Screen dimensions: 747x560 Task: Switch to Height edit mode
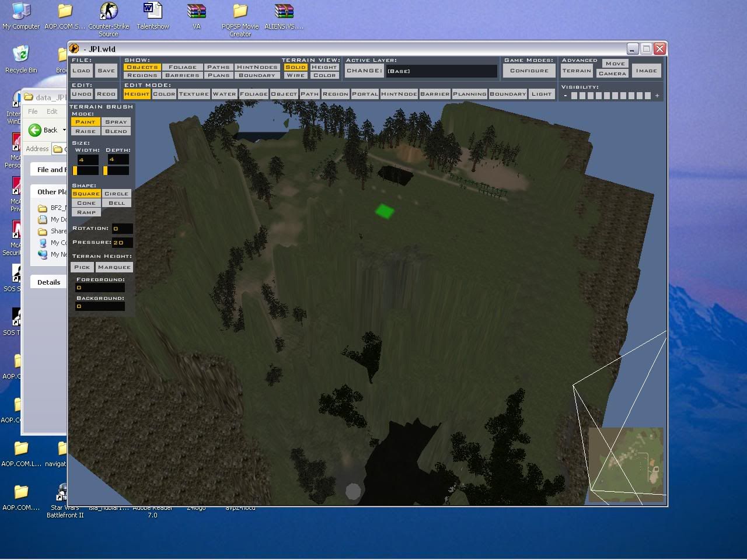pyautogui.click(x=137, y=94)
